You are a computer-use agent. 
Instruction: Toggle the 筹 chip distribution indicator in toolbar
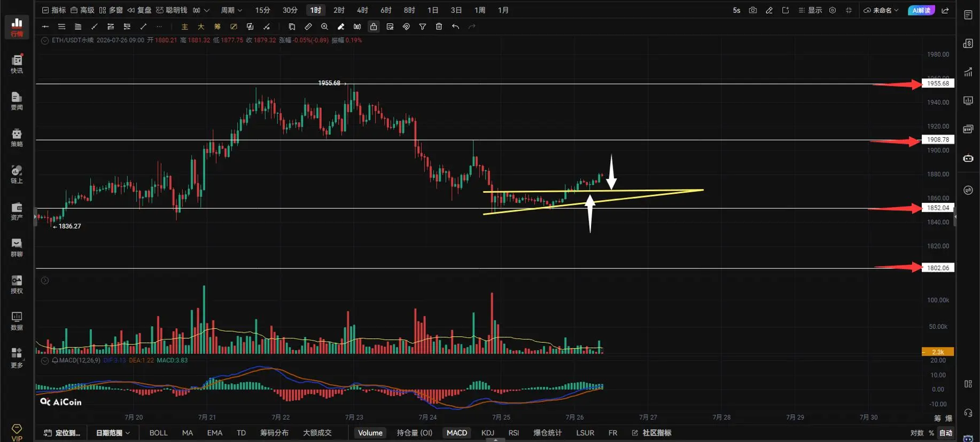click(x=217, y=27)
